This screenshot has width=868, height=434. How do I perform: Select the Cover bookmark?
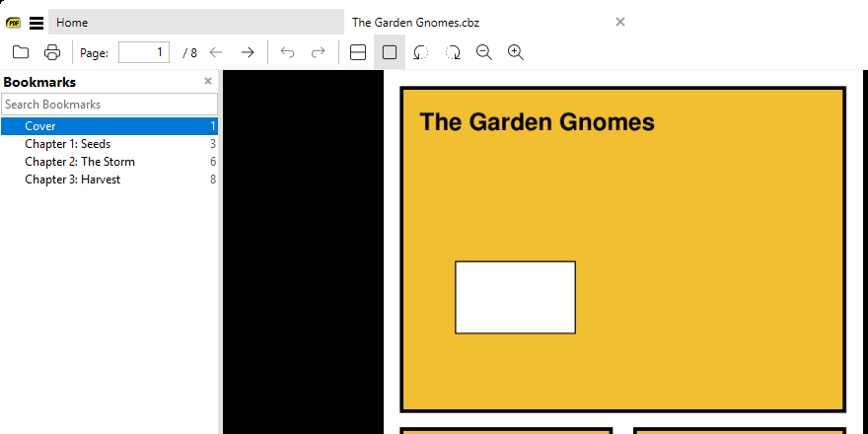pyautogui.click(x=109, y=126)
